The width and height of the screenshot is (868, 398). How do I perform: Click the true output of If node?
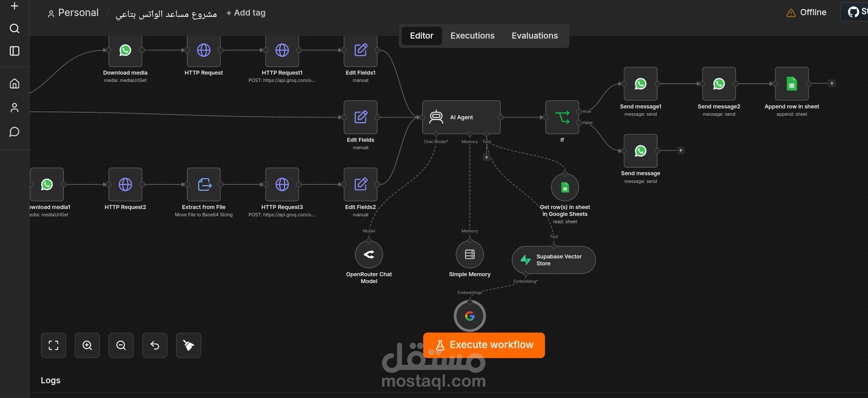point(579,111)
